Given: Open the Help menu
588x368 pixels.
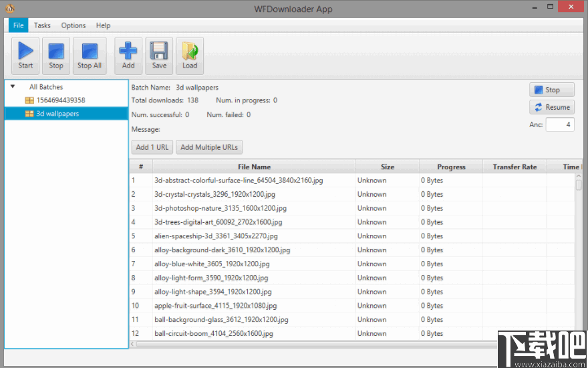Looking at the screenshot, I should 103,25.
